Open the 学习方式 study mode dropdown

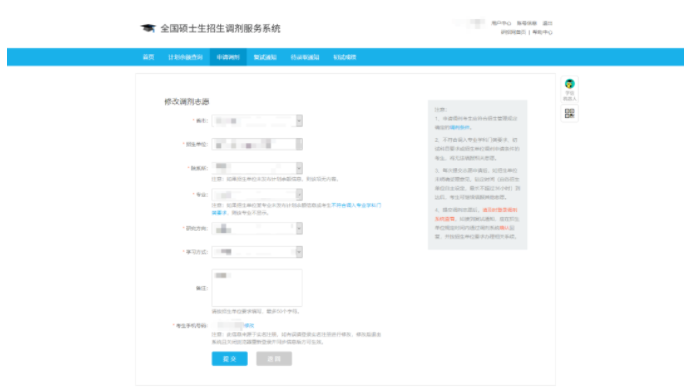pyautogui.click(x=257, y=252)
